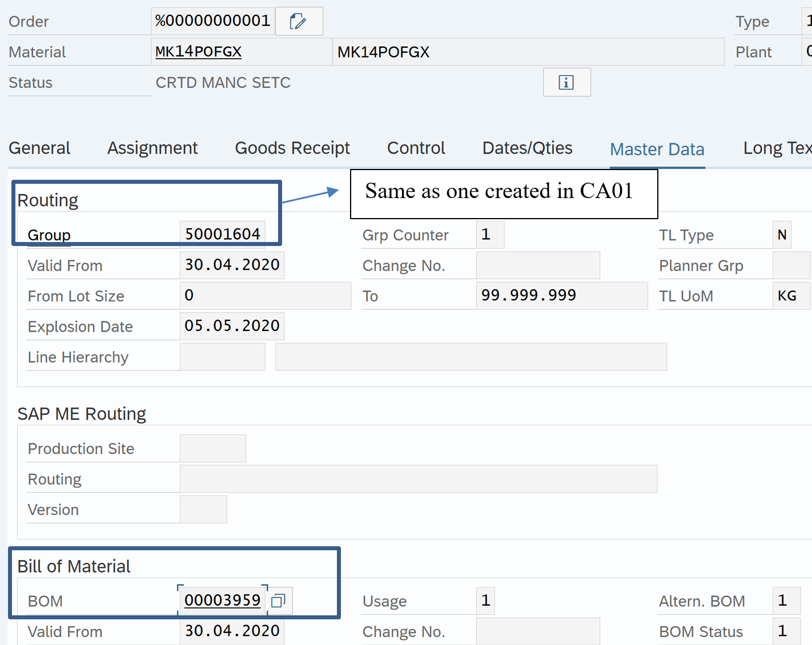The image size is (812, 645).
Task: Click the BOM number 00003959 link
Action: pyautogui.click(x=222, y=600)
